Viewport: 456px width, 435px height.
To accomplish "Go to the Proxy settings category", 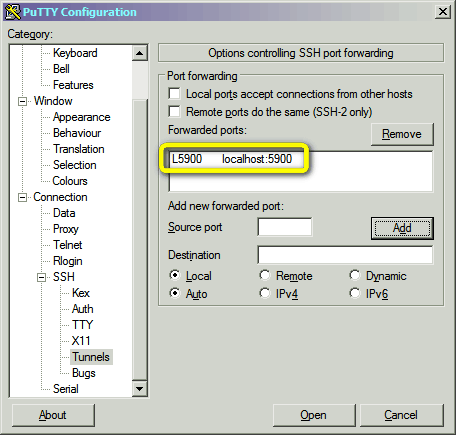I will click(66, 229).
